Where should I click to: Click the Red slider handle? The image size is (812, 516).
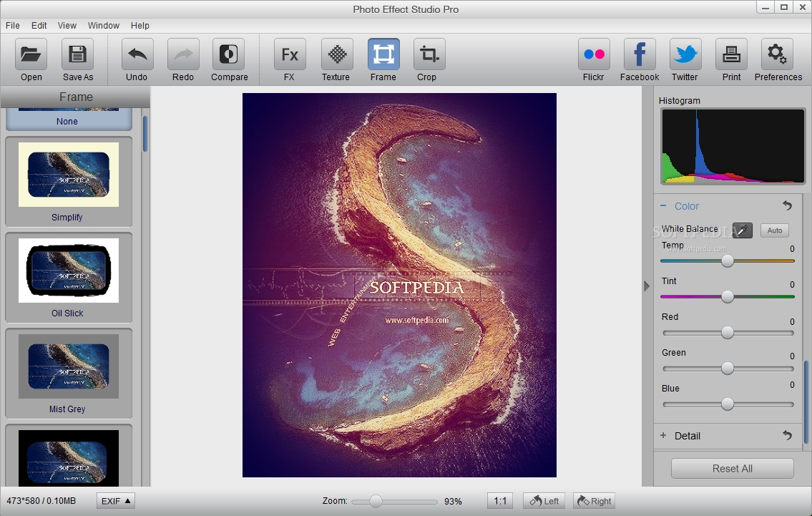728,332
